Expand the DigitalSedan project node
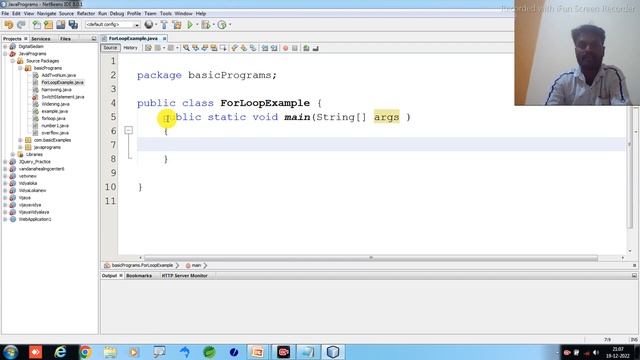 5,47
